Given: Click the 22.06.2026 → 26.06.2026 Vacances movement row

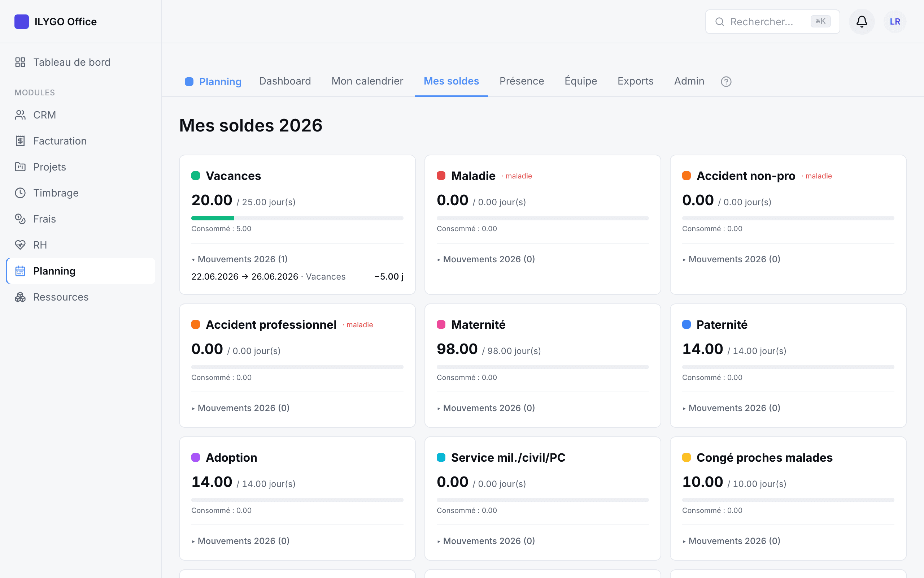Looking at the screenshot, I should pyautogui.click(x=297, y=276).
